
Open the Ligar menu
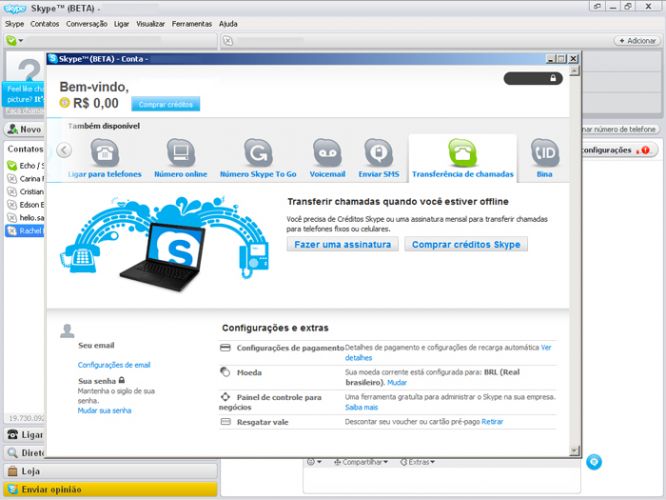[x=121, y=24]
